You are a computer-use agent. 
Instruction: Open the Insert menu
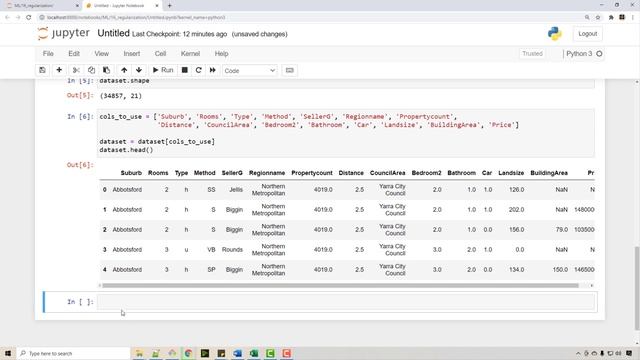click(131, 53)
